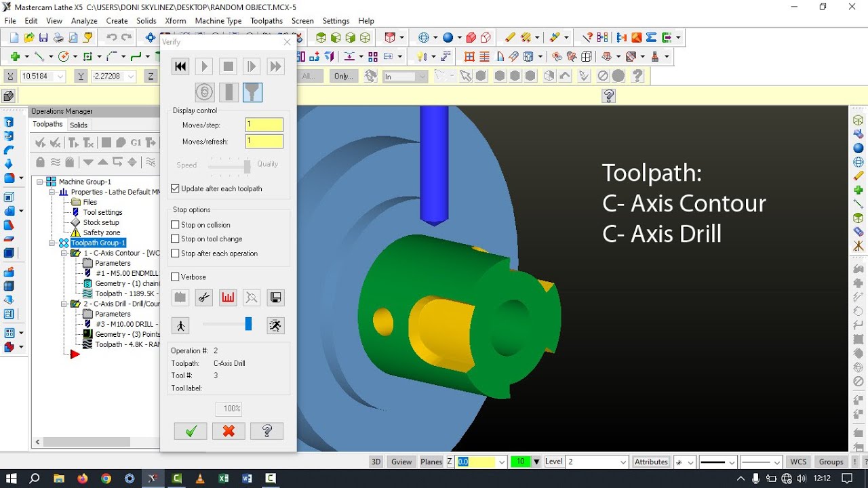This screenshot has height=488, width=868.
Task: Collapse Toolpath Group-1 tree node
Action: click(x=52, y=243)
